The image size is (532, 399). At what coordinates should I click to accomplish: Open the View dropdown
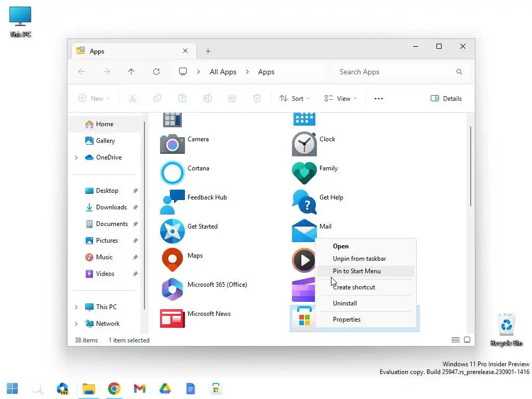(341, 98)
